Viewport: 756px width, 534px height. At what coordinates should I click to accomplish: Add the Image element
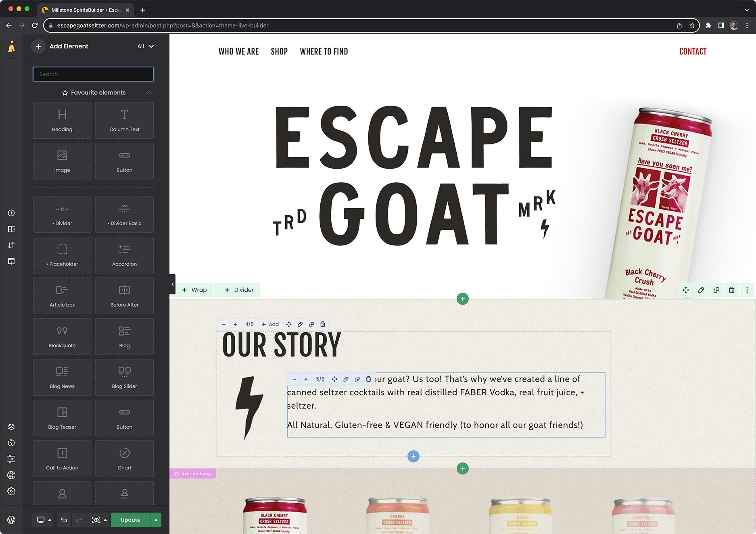coord(62,161)
